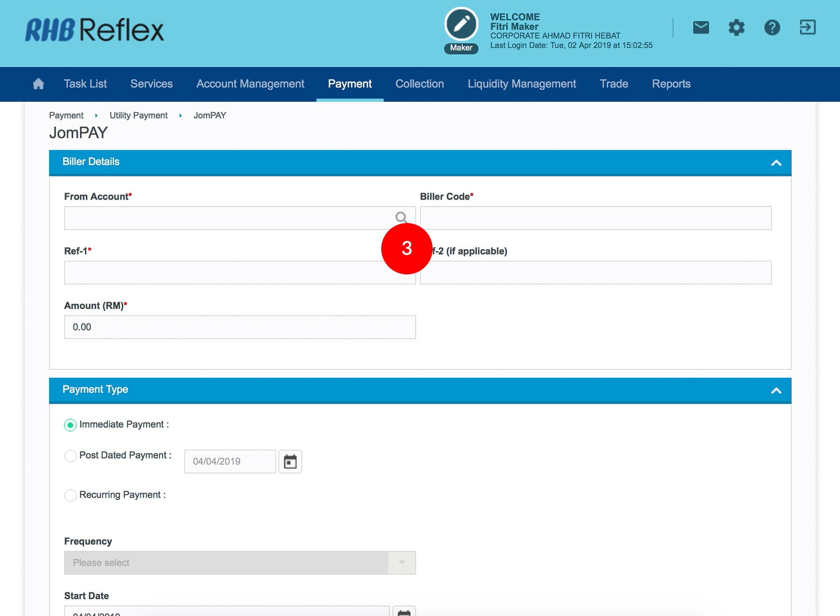Image resolution: width=840 pixels, height=616 pixels.
Task: Switch to the Collection menu
Action: (420, 84)
